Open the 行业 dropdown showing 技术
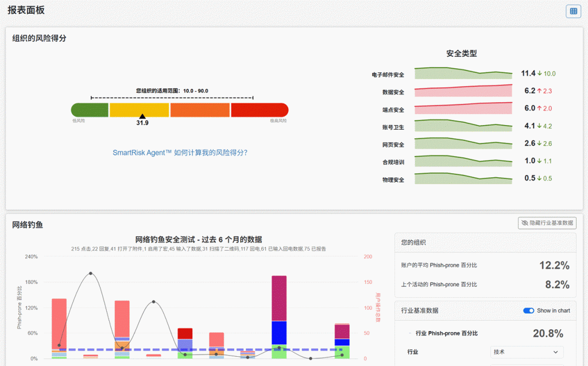Image resolution: width=588 pixels, height=366 pixels. pyautogui.click(x=527, y=352)
